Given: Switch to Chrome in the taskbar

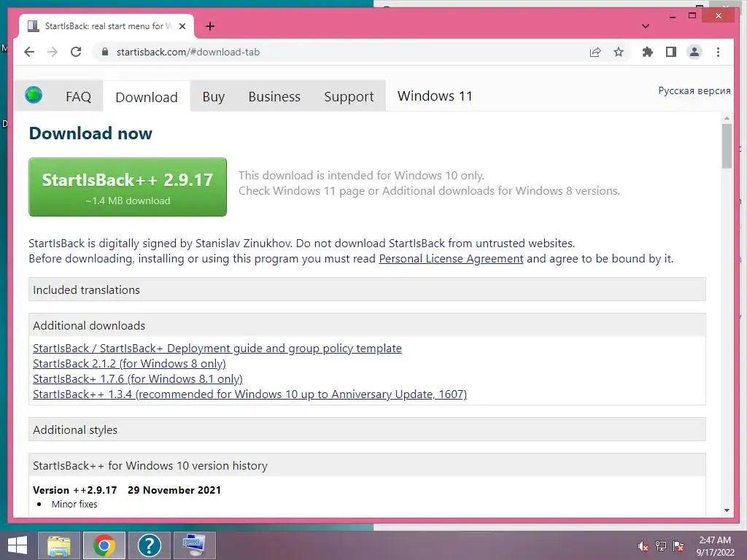Looking at the screenshot, I should (x=104, y=545).
